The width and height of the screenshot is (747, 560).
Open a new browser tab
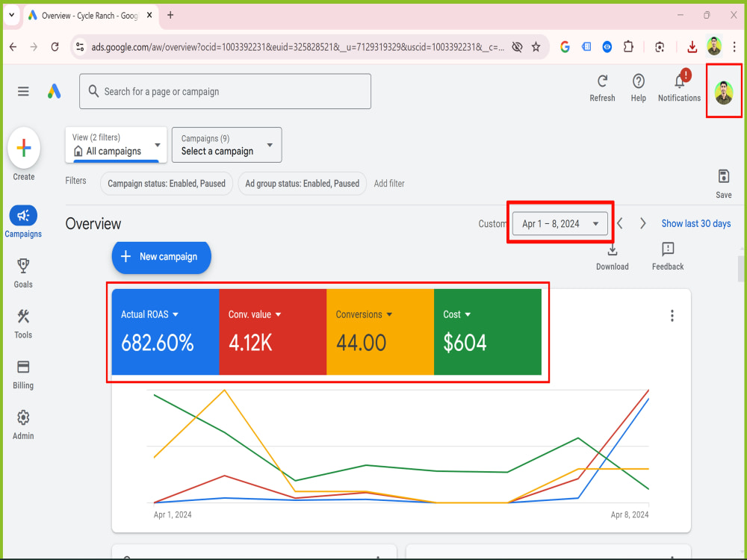[x=170, y=15]
